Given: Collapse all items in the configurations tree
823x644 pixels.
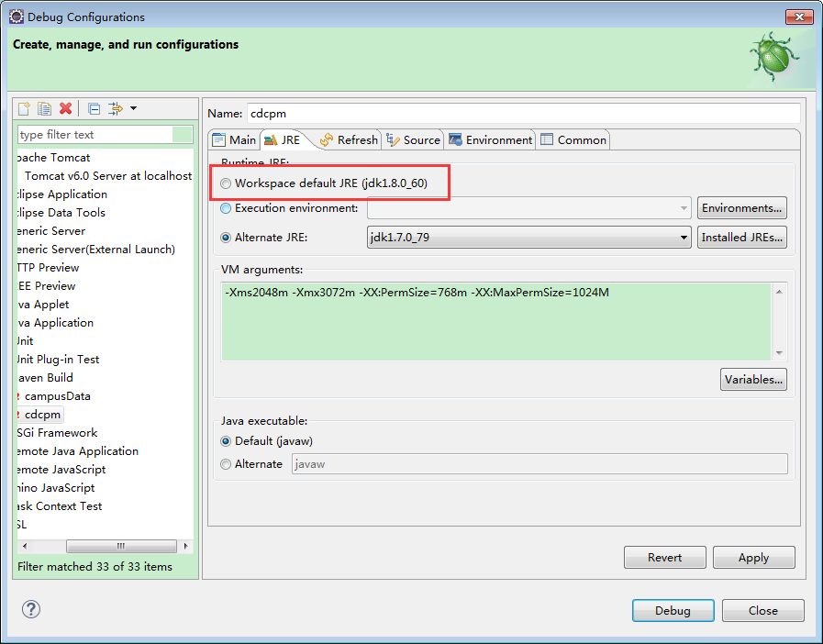Looking at the screenshot, I should tap(94, 108).
